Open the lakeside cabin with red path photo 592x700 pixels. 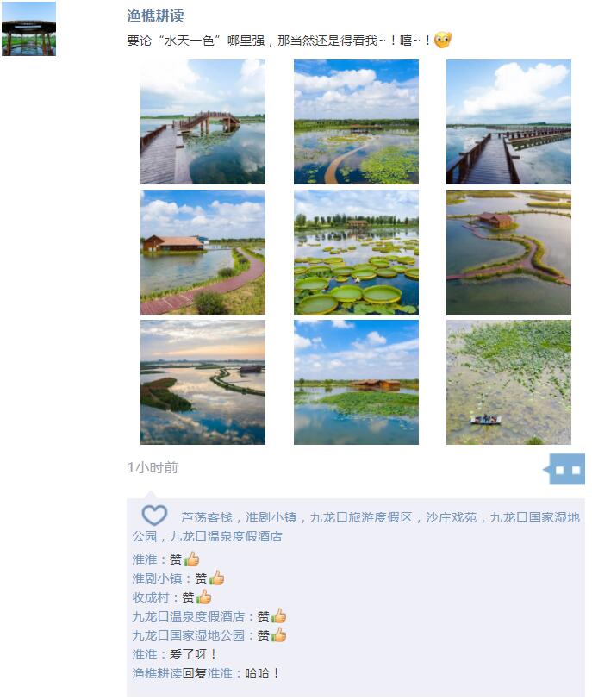click(203, 253)
